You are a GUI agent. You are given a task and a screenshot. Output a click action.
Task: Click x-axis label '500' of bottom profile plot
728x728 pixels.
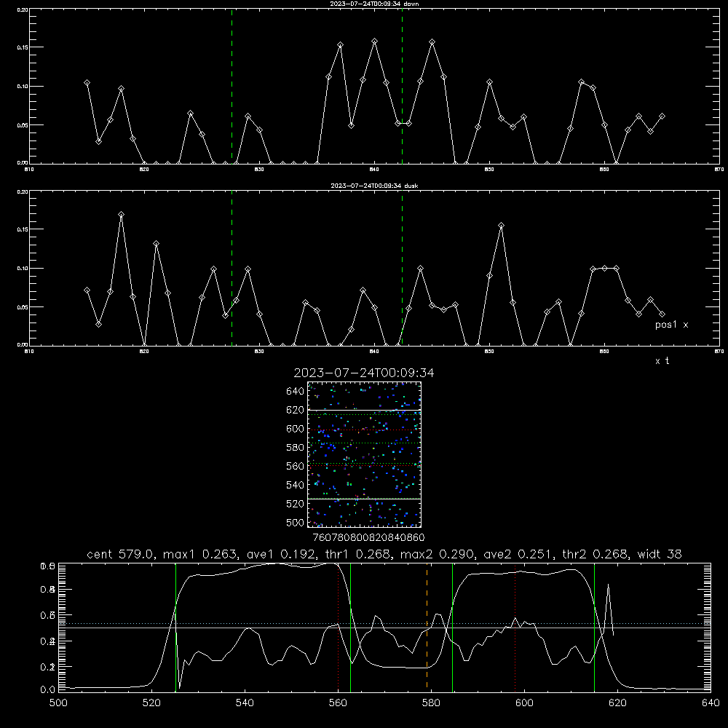[x=58, y=703]
